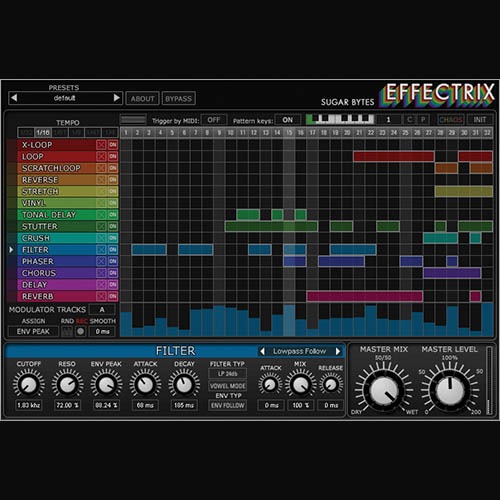Open the ENV FOLLOW envelope type selector
The height and width of the screenshot is (500, 500).
tap(228, 406)
